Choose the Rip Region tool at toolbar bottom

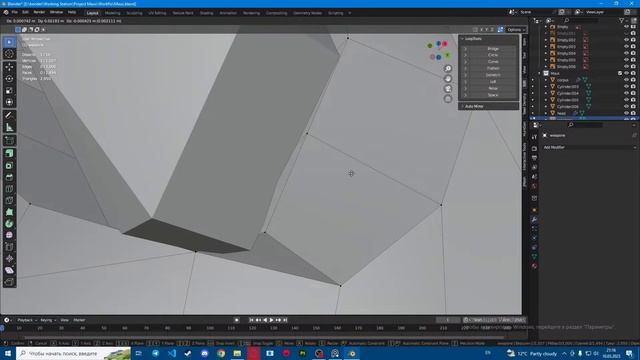(x=9, y=282)
